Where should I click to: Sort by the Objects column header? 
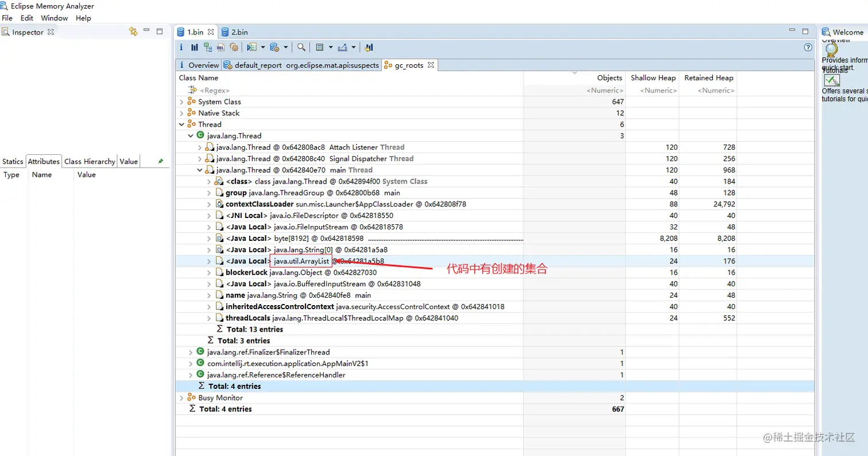pyautogui.click(x=574, y=78)
